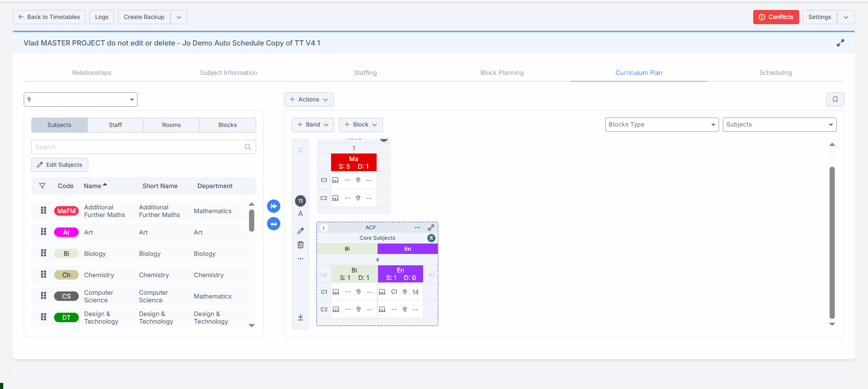Expand the ACF block with the arrows icon
868x389 pixels.
(x=431, y=227)
